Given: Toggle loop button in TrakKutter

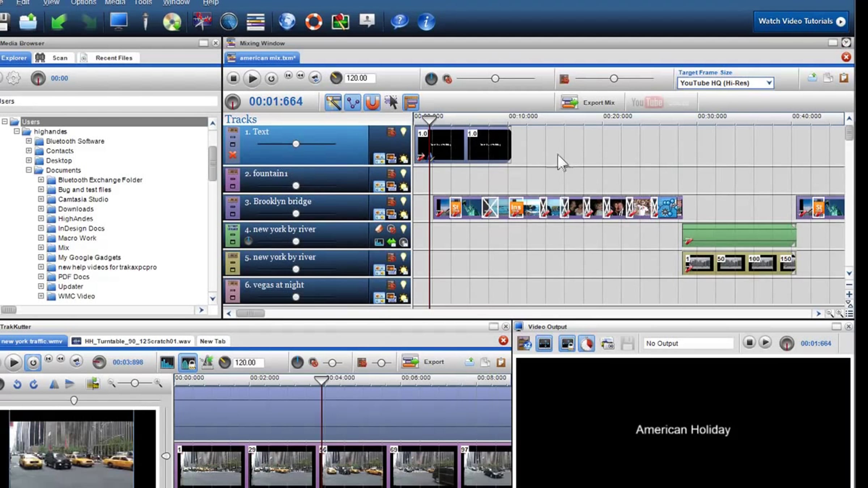Looking at the screenshot, I should (x=33, y=362).
